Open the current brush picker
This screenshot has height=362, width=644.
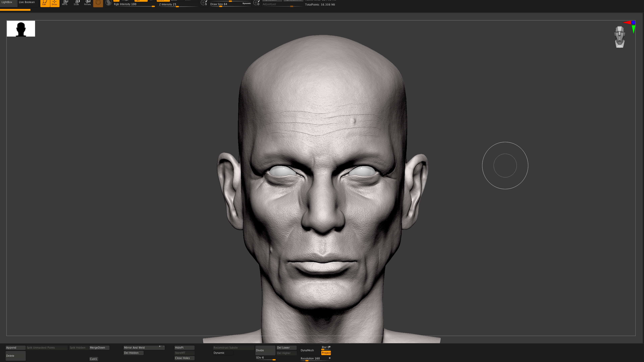pos(98,3)
